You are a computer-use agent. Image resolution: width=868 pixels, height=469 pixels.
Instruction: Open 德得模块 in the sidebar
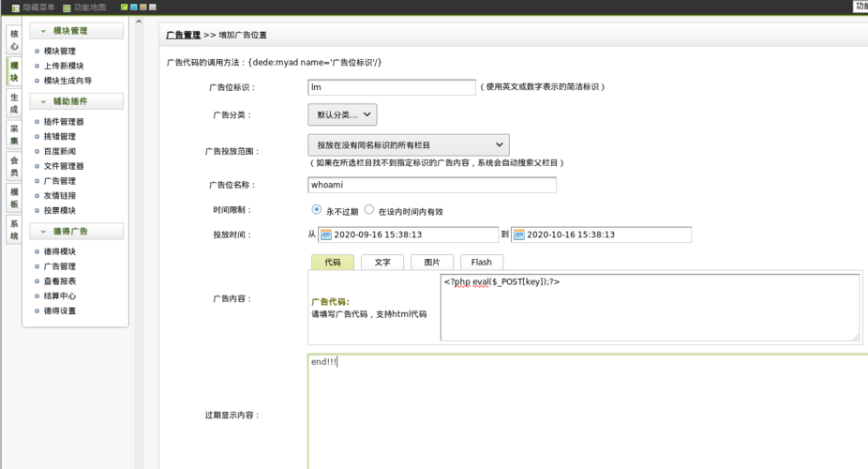point(60,252)
